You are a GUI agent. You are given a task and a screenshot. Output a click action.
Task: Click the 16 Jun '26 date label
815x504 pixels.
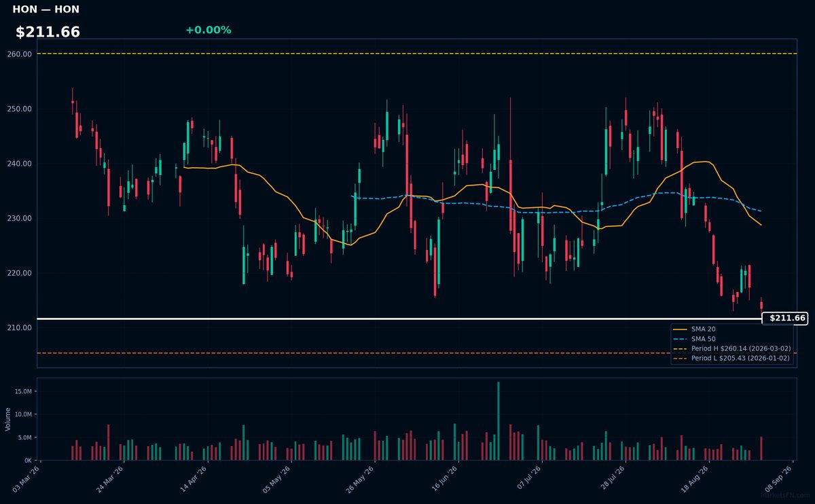445,480
